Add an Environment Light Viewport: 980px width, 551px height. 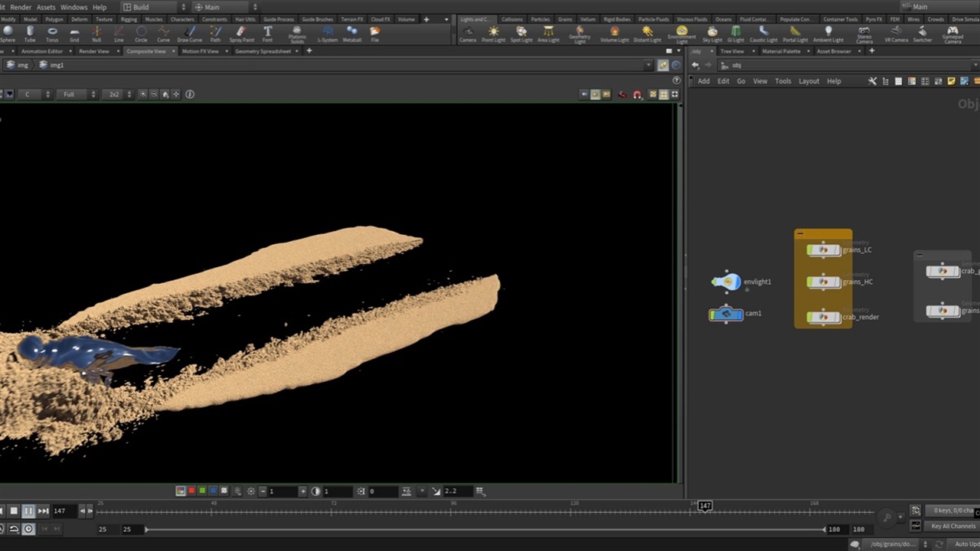coord(681,34)
